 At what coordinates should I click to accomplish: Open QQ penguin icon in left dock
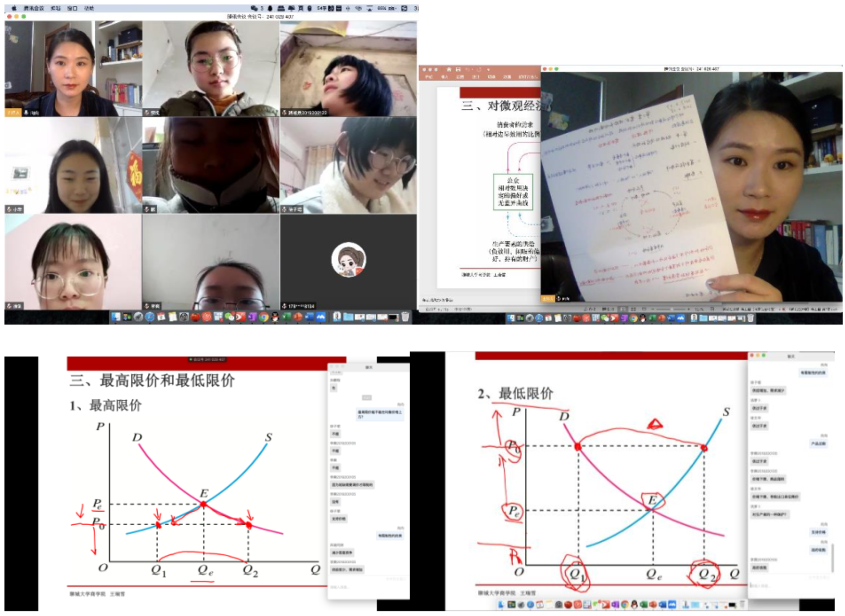[275, 317]
